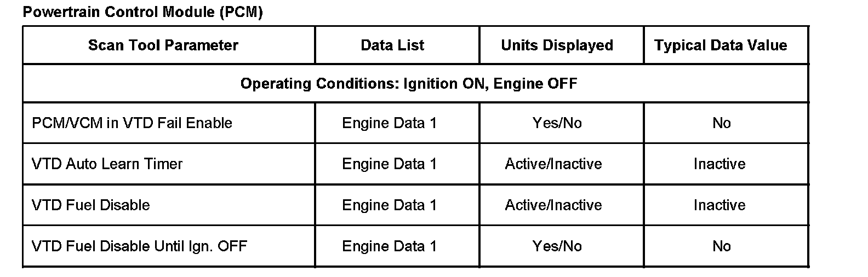Click the VTD Auto Learn Timer parameter
Image resolution: width=868 pixels, height=277 pixels.
tap(107, 164)
